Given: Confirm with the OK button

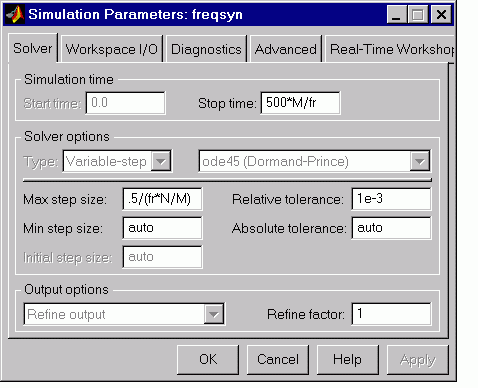Looking at the screenshot, I should pyautogui.click(x=208, y=360).
